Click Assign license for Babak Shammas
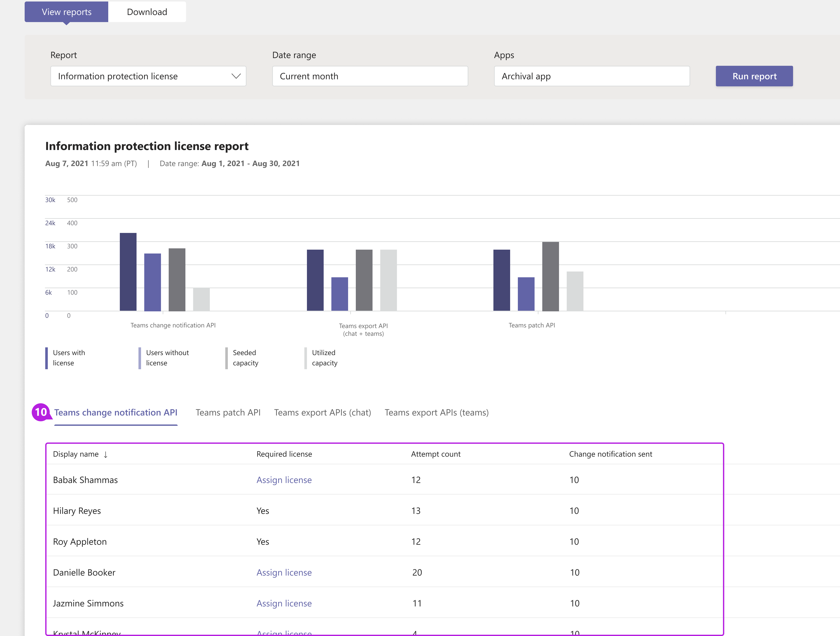The image size is (840, 636). click(283, 479)
